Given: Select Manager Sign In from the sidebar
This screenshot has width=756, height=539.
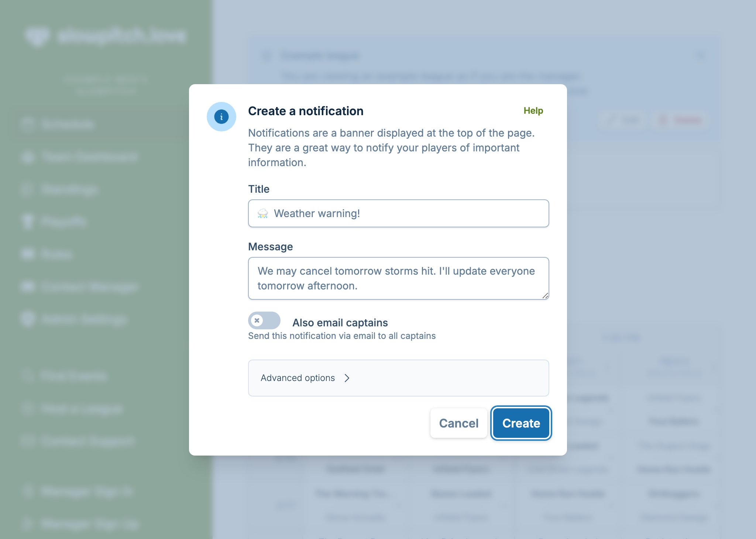Looking at the screenshot, I should (28, 492).
